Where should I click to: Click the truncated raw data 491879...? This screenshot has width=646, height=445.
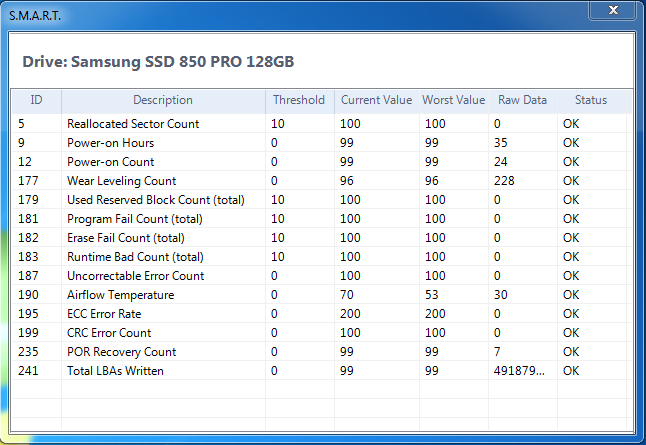point(519,370)
